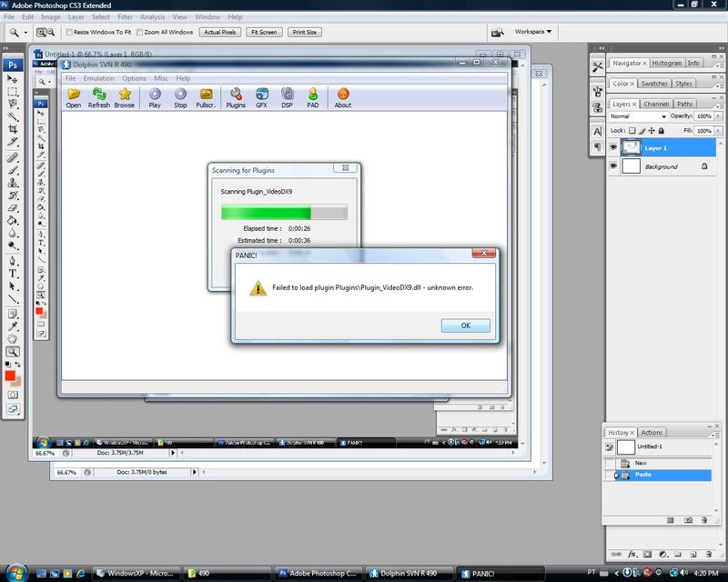The height and width of the screenshot is (582, 728).
Task: Open the Filter menu
Action: (125, 17)
